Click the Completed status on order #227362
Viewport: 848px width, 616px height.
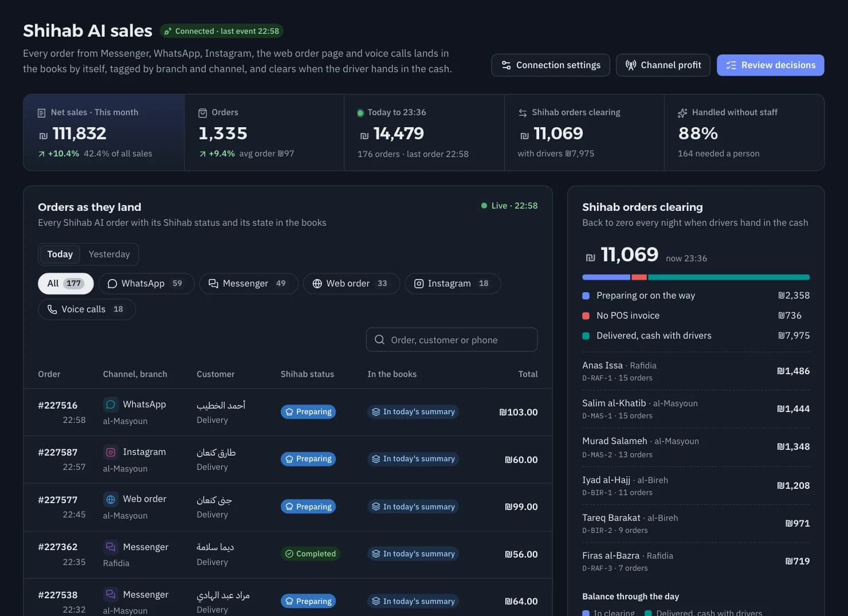(x=310, y=554)
